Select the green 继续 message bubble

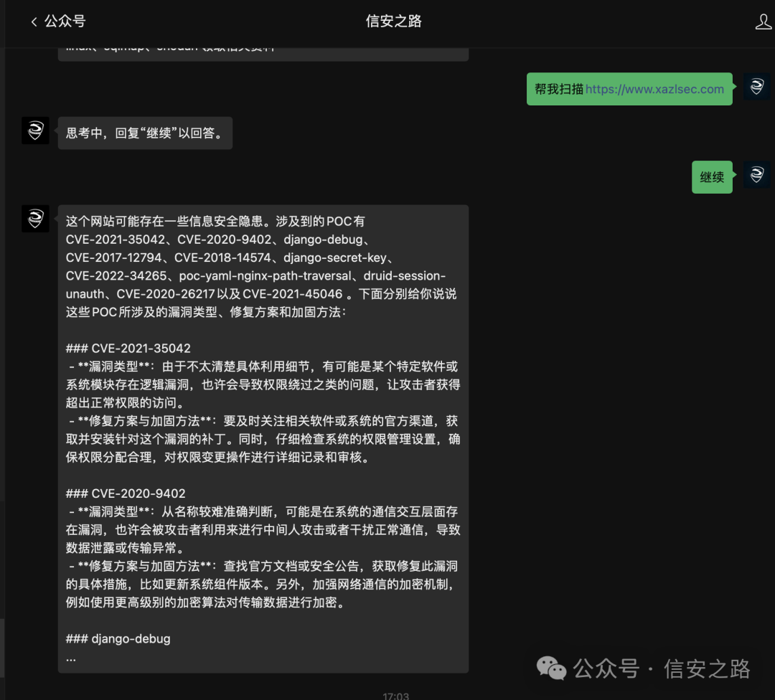coord(712,177)
